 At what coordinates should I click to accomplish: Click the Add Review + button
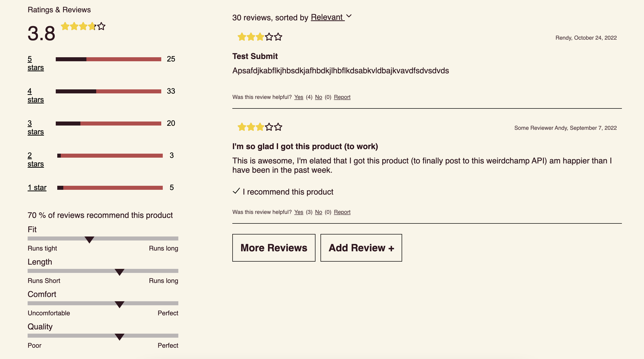click(361, 248)
